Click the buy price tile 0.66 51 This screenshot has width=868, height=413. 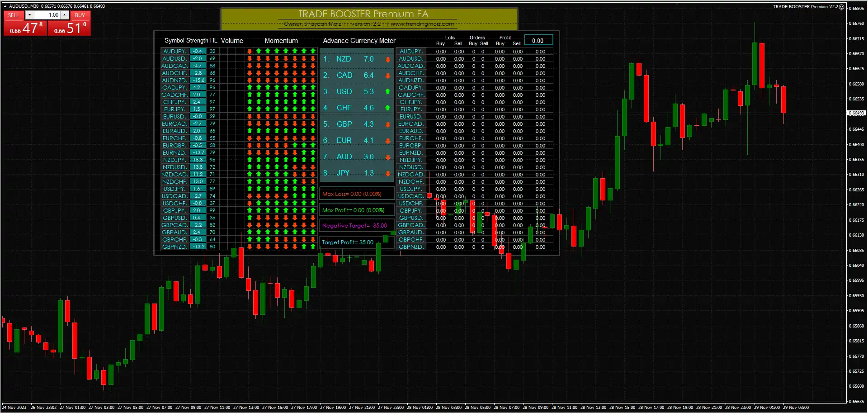pyautogui.click(x=69, y=28)
